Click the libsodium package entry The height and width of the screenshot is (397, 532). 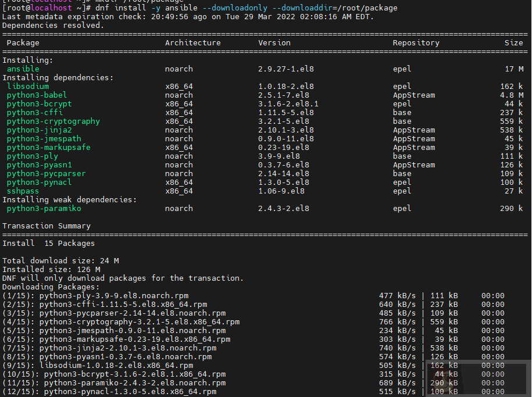(27, 86)
